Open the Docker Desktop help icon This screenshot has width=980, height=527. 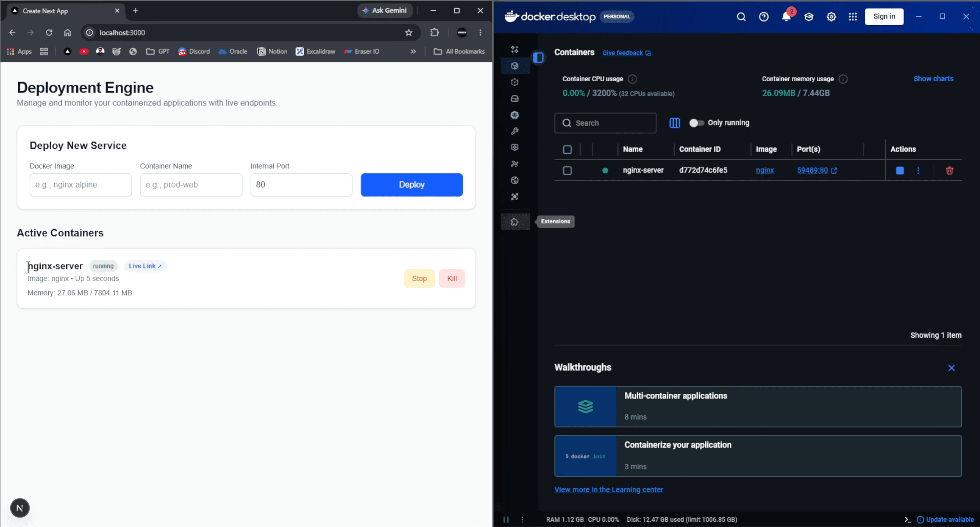pyautogui.click(x=764, y=17)
